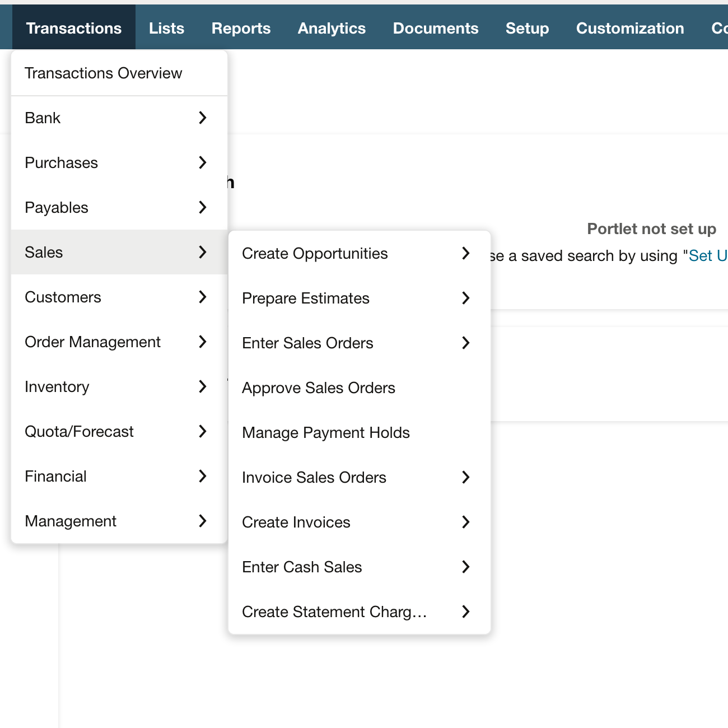This screenshot has height=728, width=728.
Task: Expand the Create Statement Charges chevron
Action: pyautogui.click(x=465, y=612)
